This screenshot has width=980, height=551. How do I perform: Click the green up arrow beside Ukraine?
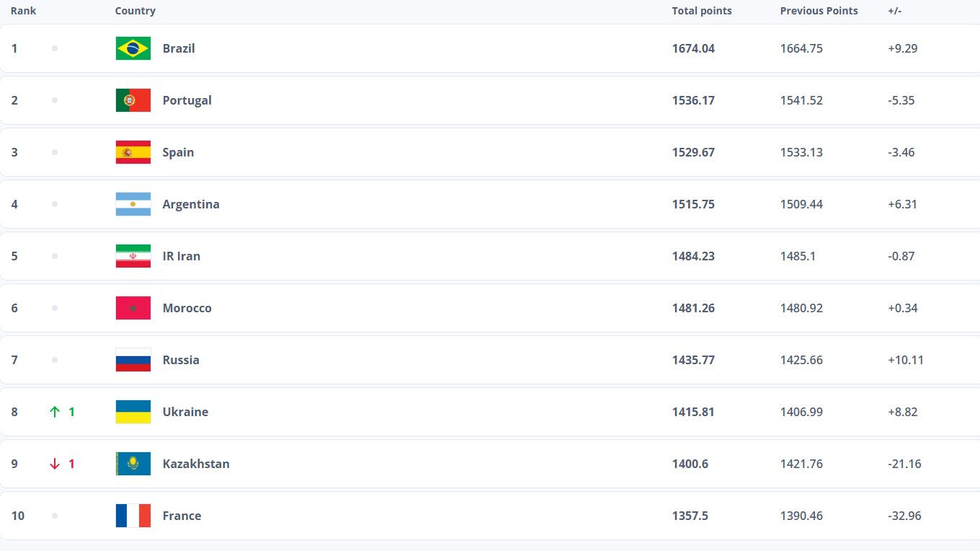(55, 412)
